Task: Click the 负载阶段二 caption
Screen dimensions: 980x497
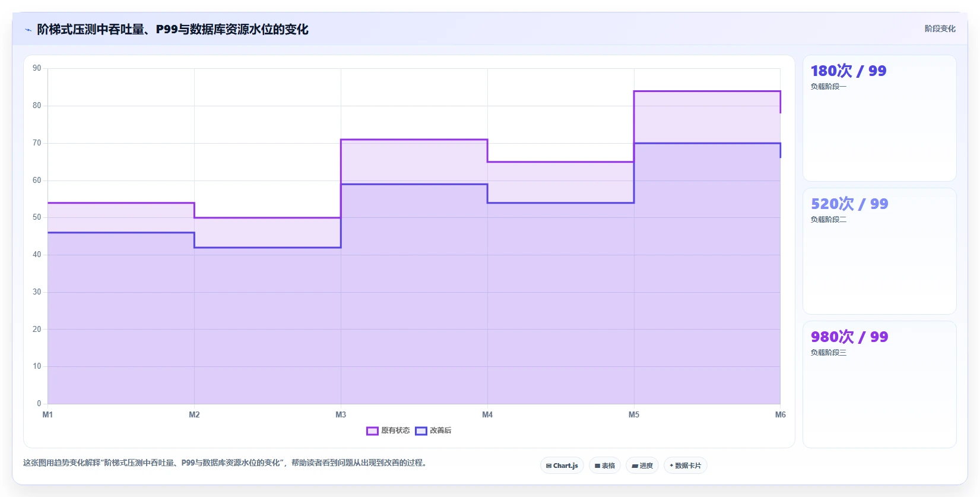Action: [829, 220]
